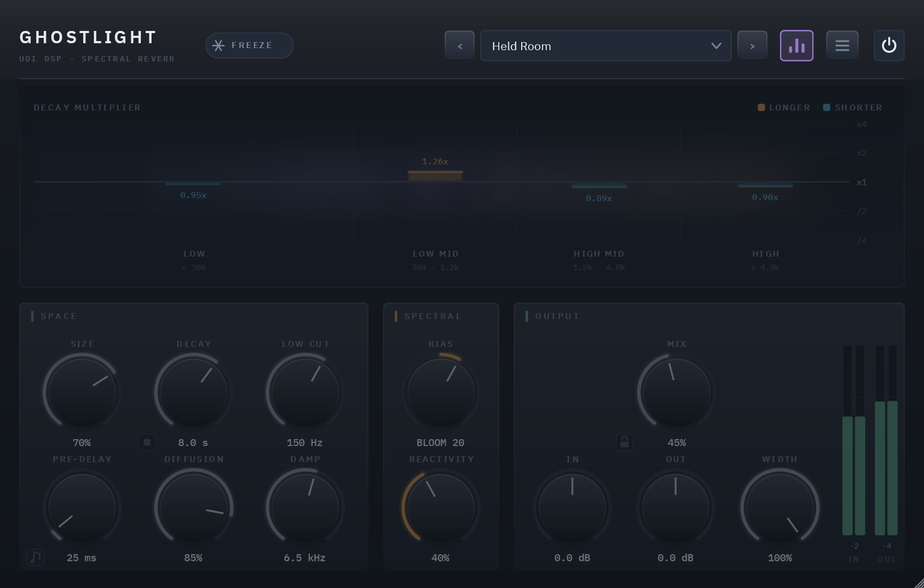Viewport: 924px width, 588px height.
Task: Click the 25 ms pre-delay value
Action: click(82, 558)
